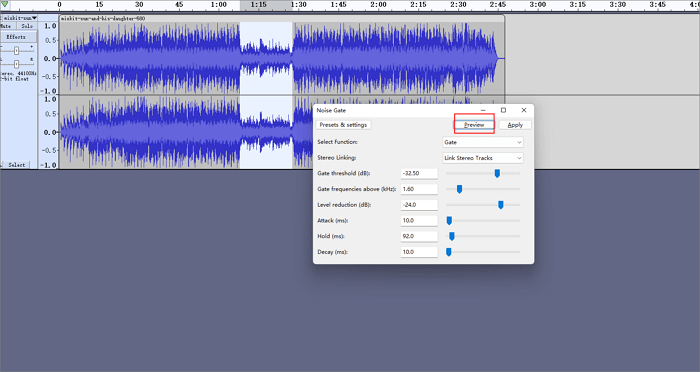Click the Gate frequencies above value field
The image size is (700, 372).
(419, 189)
